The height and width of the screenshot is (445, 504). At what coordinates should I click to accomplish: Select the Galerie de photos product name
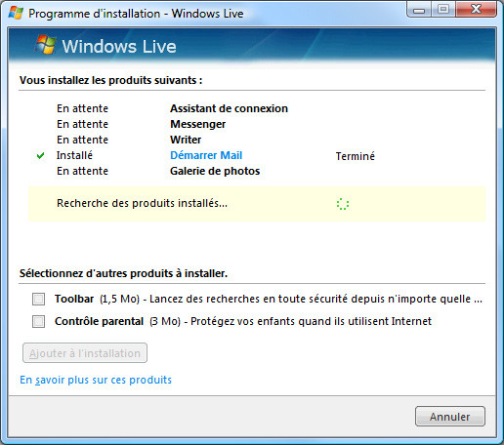[215, 171]
